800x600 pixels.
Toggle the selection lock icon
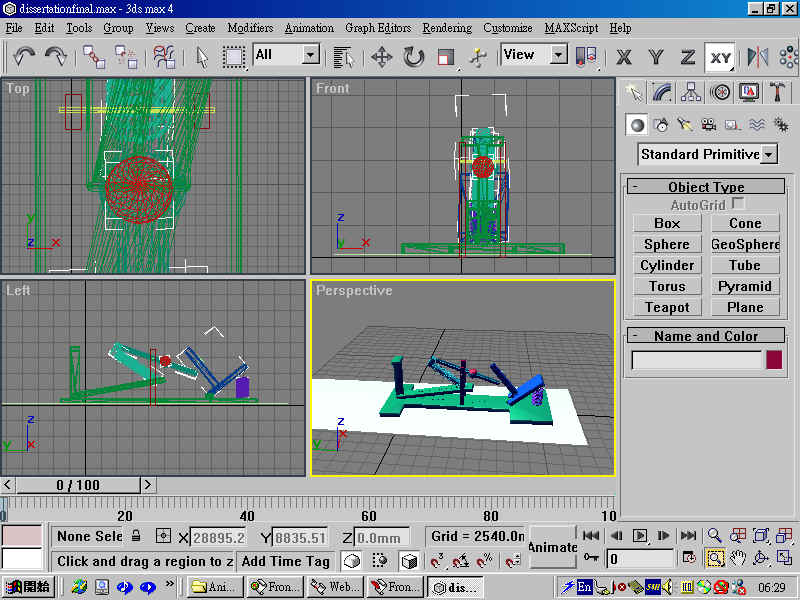point(136,536)
